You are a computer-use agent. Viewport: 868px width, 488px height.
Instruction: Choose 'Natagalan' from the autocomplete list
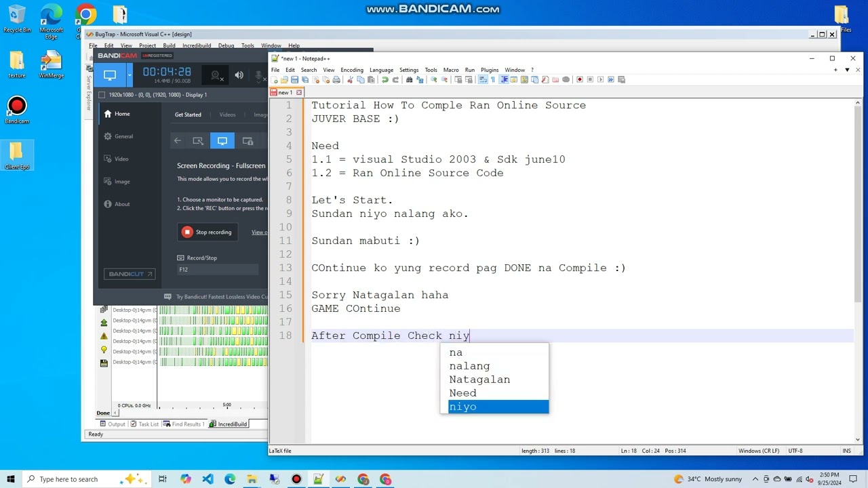click(498, 380)
